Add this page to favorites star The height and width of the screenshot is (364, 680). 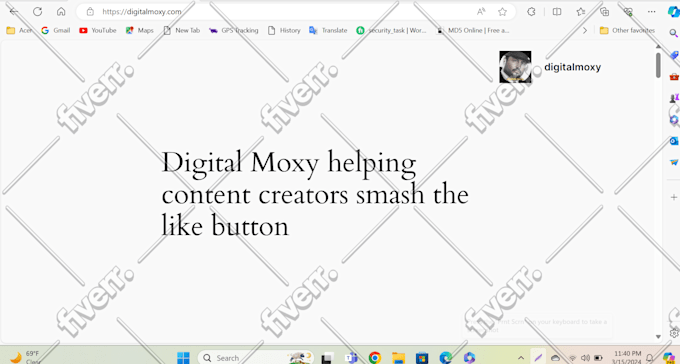tap(502, 12)
